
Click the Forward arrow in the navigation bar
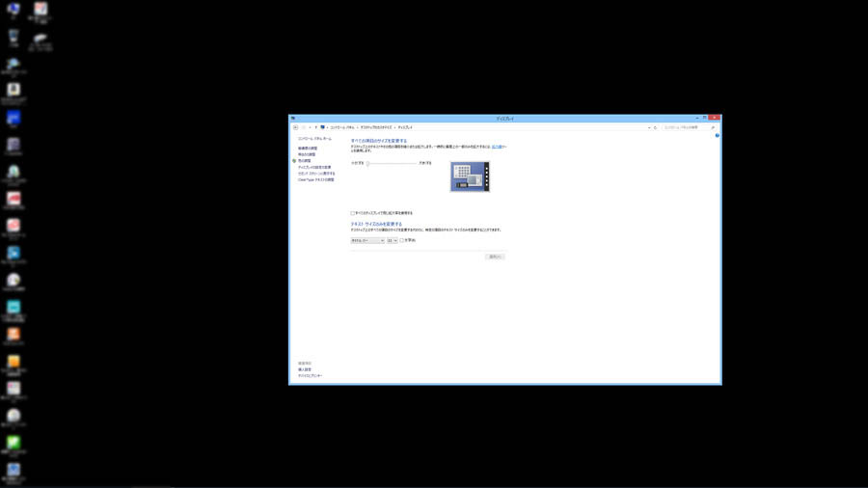(303, 127)
